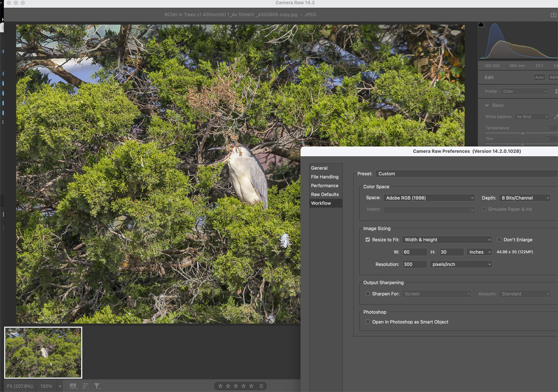The height and width of the screenshot is (392, 558).
Task: Collapse the Basic panel section
Action: pyautogui.click(x=487, y=105)
